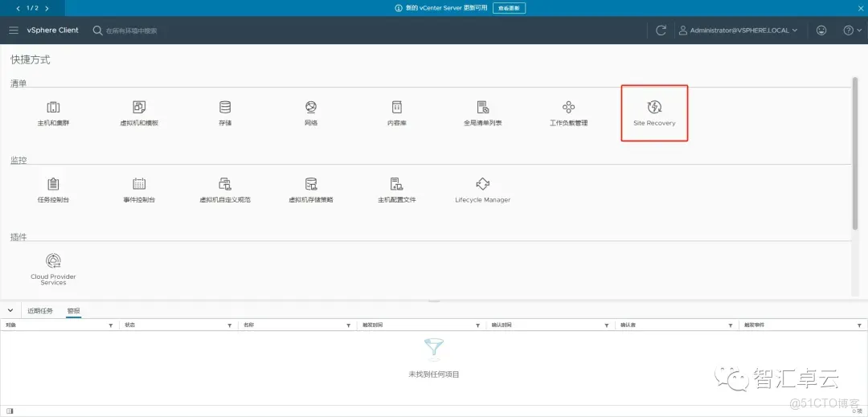
Task: Click the shortcuts page vertical scrollbar
Action: click(854, 153)
